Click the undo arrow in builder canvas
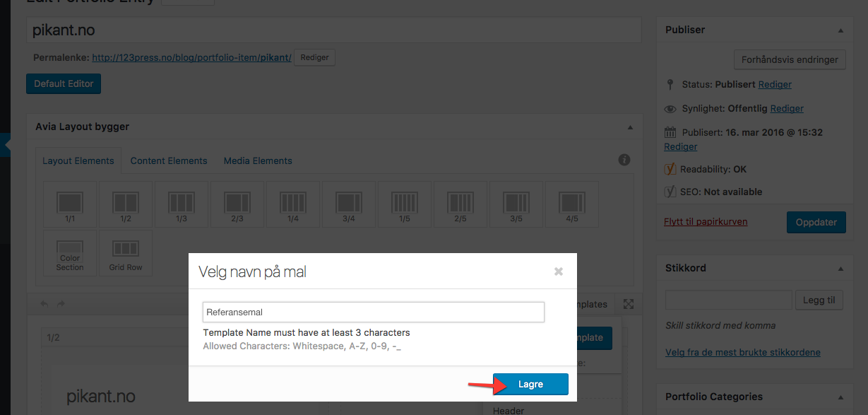 click(x=44, y=304)
